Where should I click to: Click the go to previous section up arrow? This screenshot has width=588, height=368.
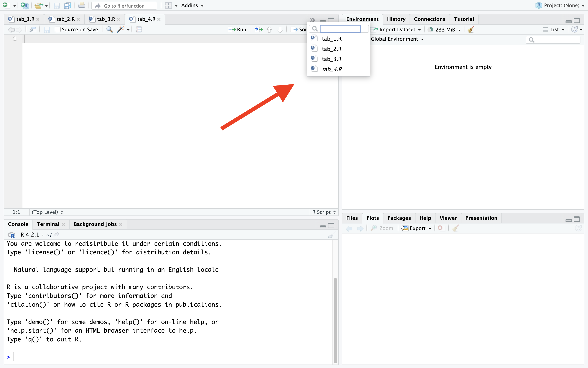(269, 29)
